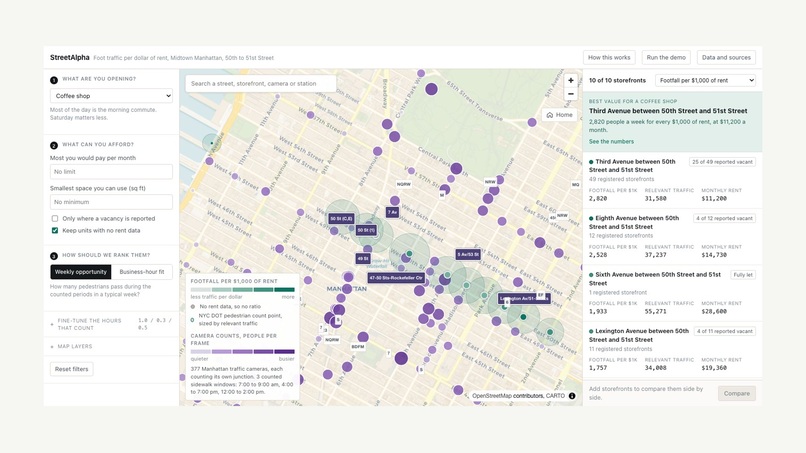Open the Coffee shop business type dropdown
Screen dimensions: 806x453
click(111, 96)
